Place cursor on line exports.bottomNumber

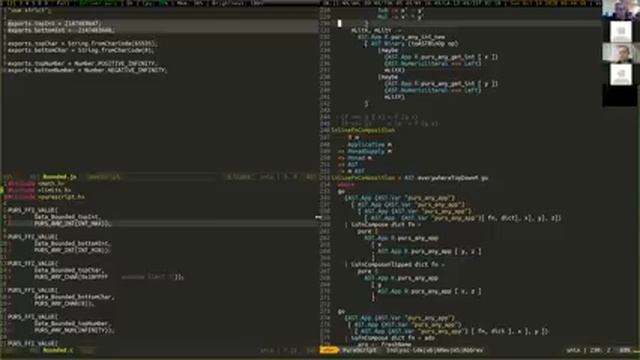point(87,70)
